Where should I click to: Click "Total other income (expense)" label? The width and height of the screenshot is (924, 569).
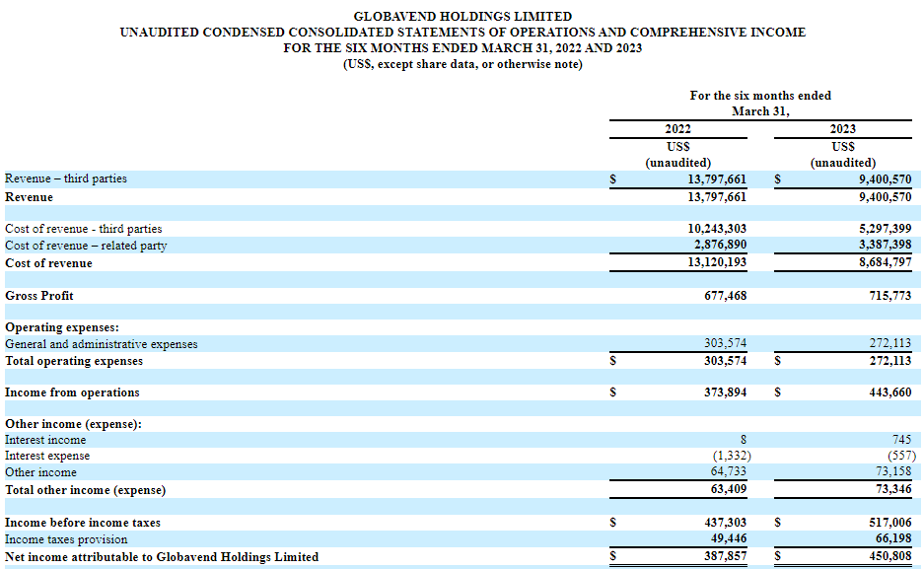pos(86,490)
